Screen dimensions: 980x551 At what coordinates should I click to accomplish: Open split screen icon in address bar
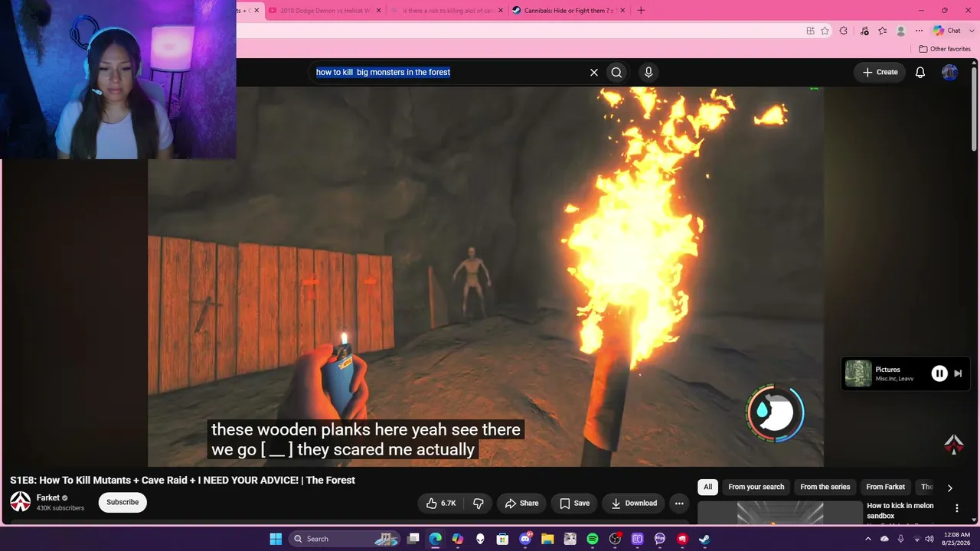click(810, 31)
